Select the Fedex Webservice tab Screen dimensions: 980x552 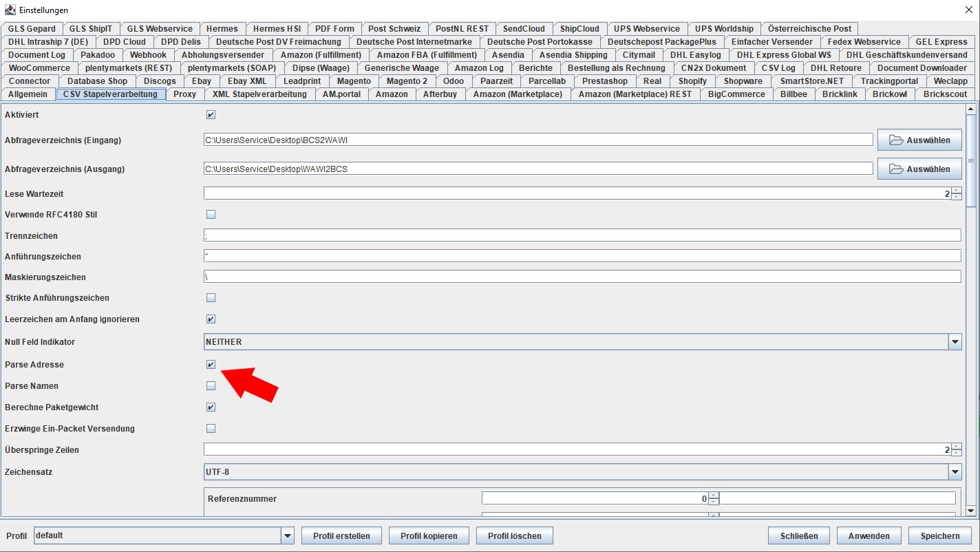[864, 42]
